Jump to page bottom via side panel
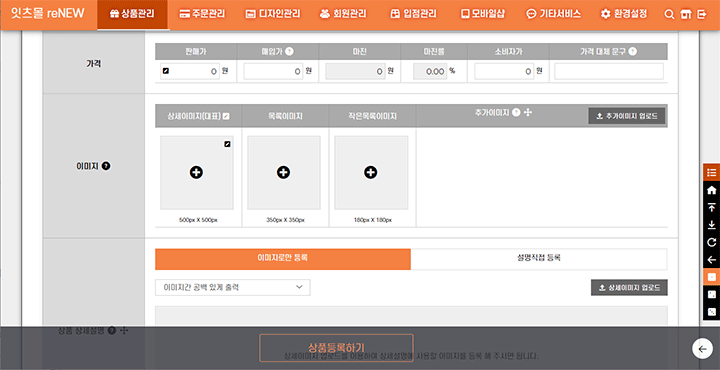 click(x=712, y=225)
